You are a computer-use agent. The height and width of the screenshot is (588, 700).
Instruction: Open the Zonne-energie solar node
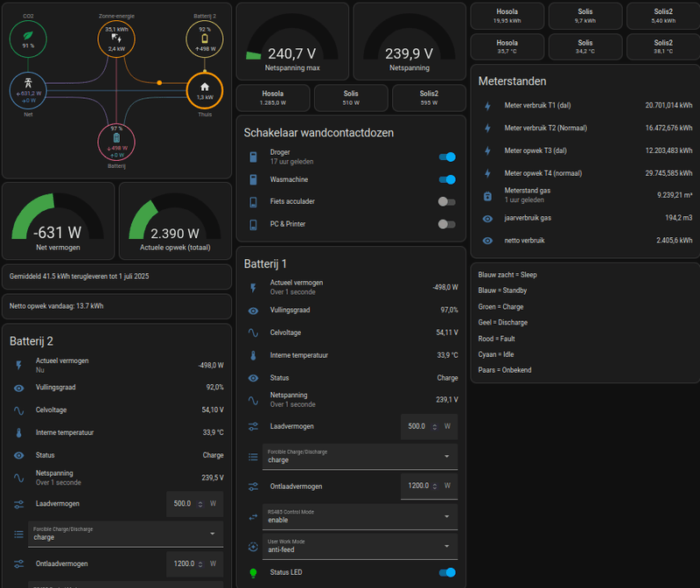(x=116, y=38)
